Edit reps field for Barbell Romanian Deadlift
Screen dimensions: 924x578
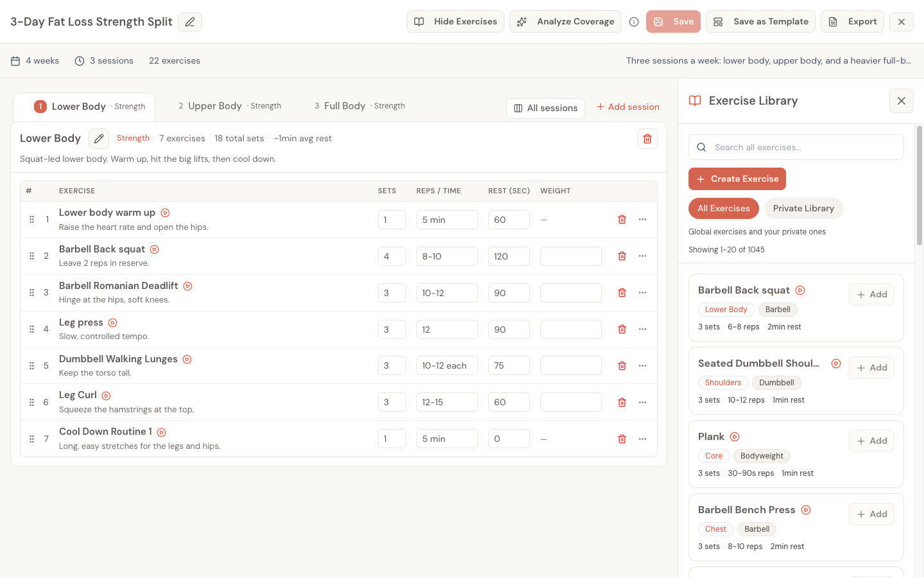pyautogui.click(x=447, y=293)
